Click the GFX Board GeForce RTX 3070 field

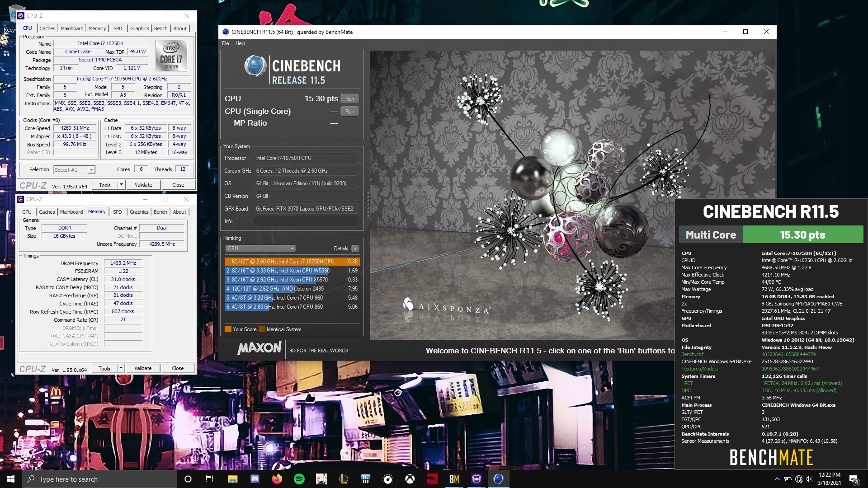(x=307, y=209)
